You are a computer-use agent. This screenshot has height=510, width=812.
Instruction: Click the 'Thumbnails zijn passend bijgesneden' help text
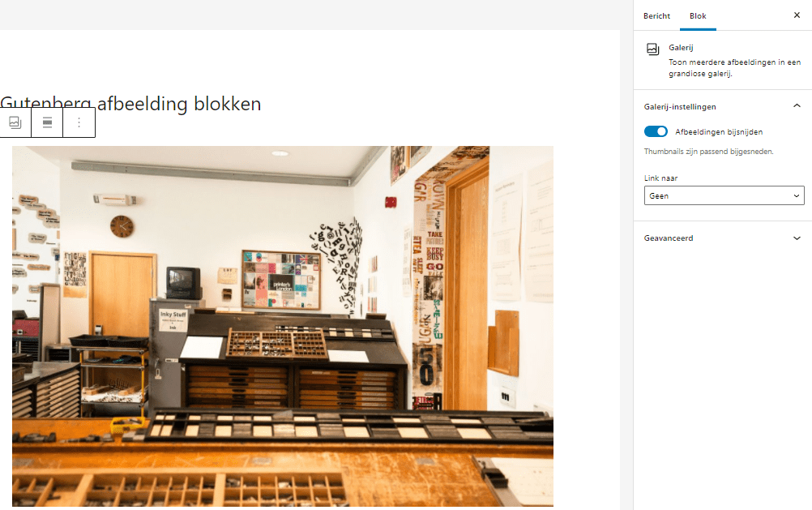click(708, 152)
